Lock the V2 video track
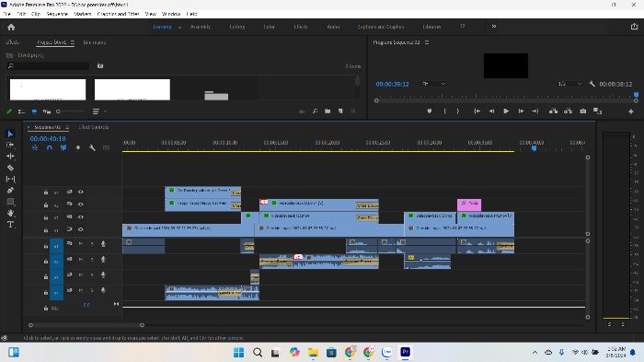Image resolution: width=644 pixels, height=362 pixels. [46, 217]
